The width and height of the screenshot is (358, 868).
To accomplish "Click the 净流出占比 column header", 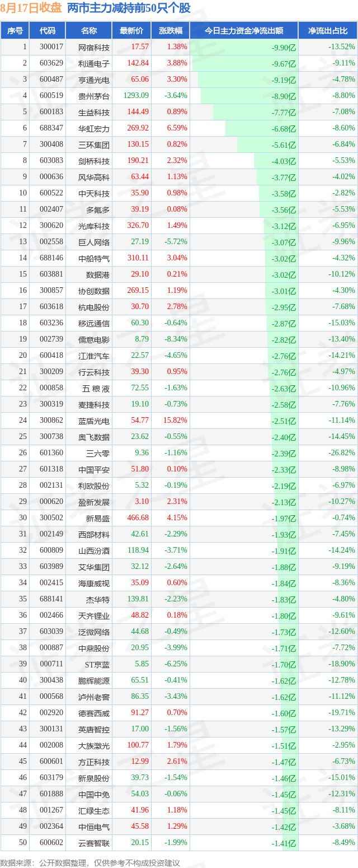I will (328, 31).
